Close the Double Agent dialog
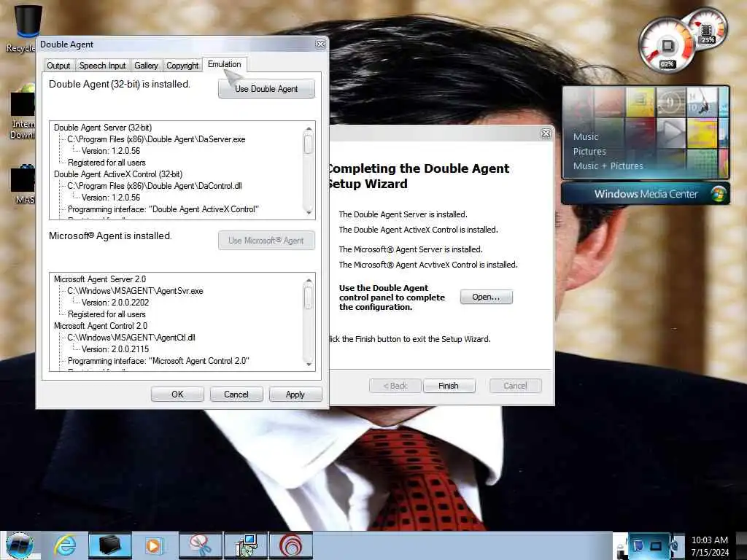 (x=321, y=44)
